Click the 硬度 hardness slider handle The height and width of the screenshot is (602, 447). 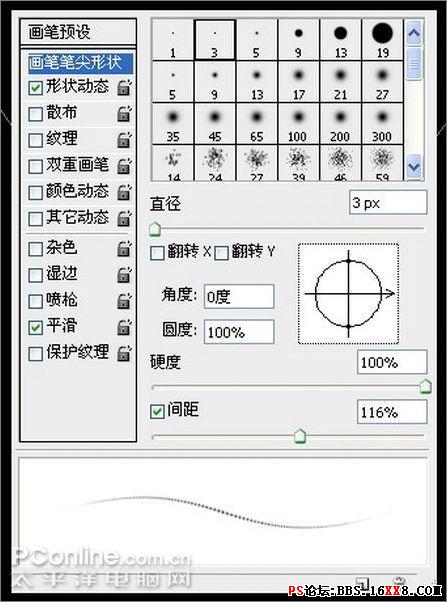tap(425, 386)
